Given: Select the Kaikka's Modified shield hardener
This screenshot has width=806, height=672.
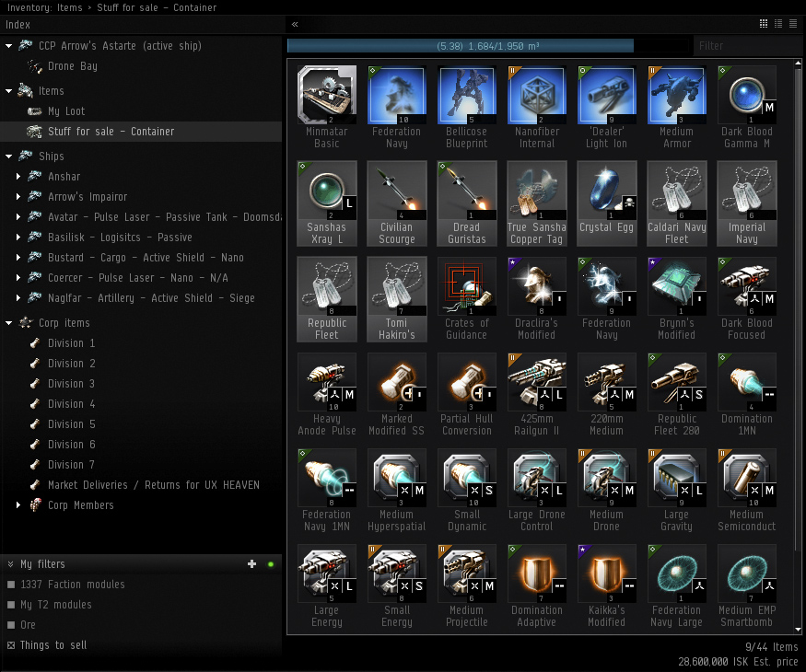Looking at the screenshot, I should coord(606,574).
